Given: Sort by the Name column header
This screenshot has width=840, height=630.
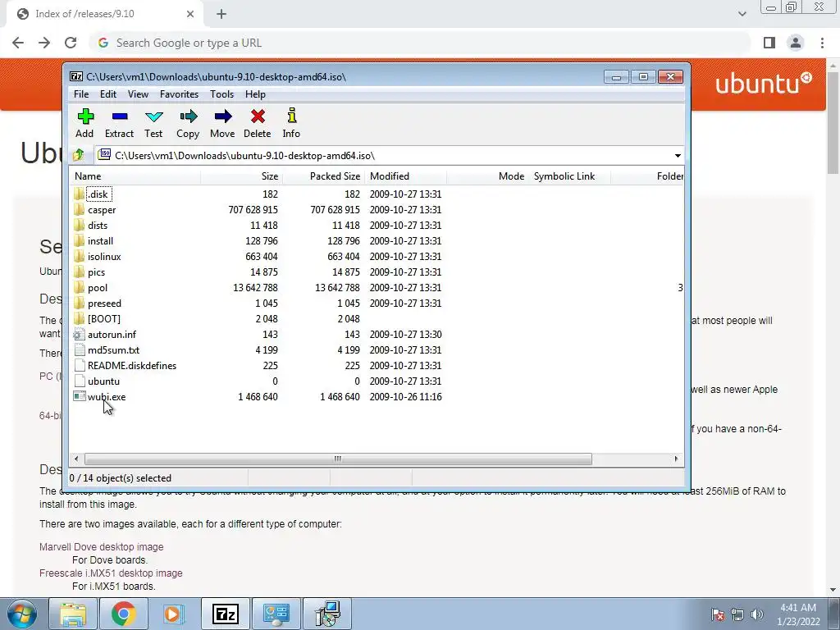Looking at the screenshot, I should (135, 176).
